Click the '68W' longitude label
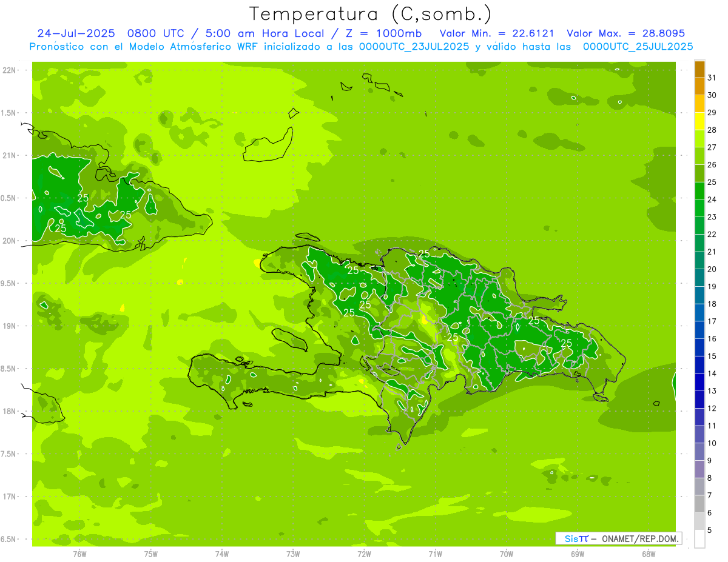728x562 pixels. tap(649, 554)
